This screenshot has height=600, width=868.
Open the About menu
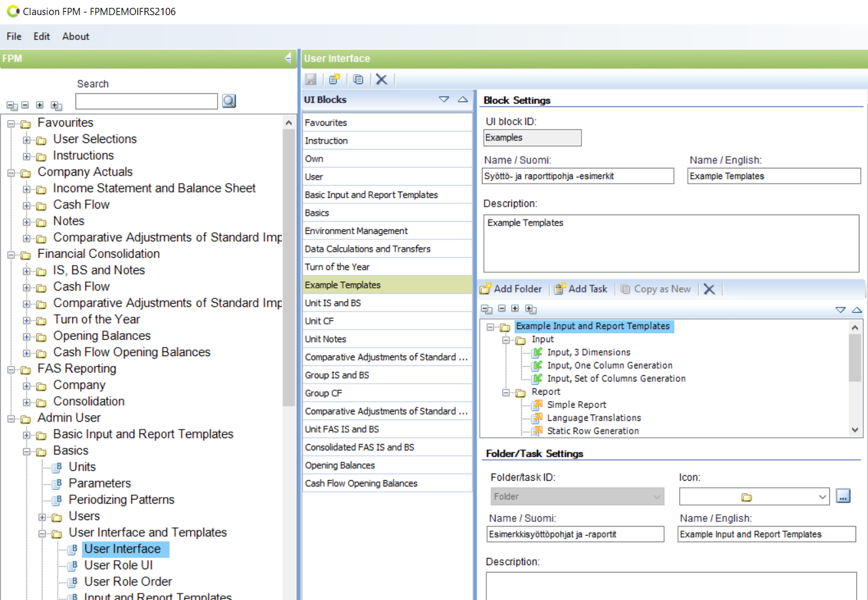pyautogui.click(x=76, y=37)
